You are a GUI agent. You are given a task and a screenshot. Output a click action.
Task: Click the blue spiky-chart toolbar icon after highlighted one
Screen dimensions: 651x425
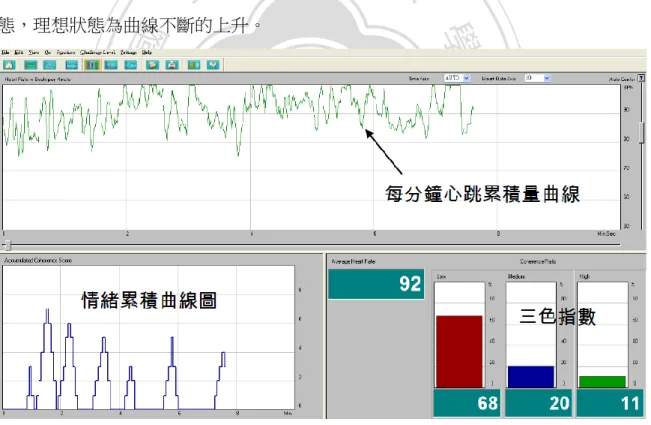point(111,65)
